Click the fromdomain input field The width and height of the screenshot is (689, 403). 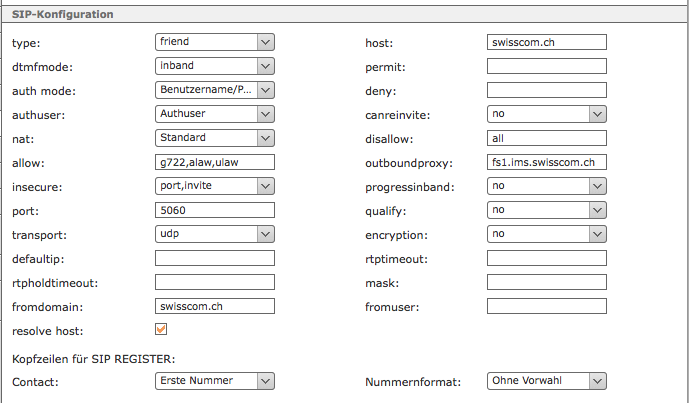point(215,306)
